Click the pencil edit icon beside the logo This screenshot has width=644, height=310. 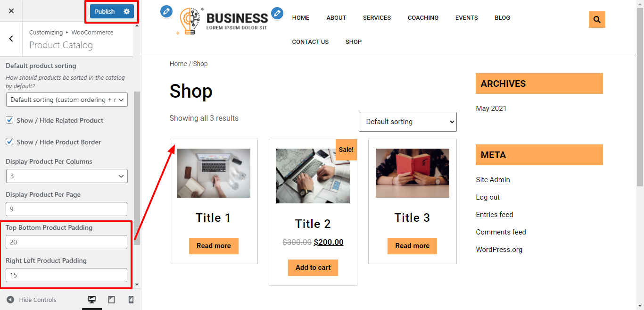[166, 11]
